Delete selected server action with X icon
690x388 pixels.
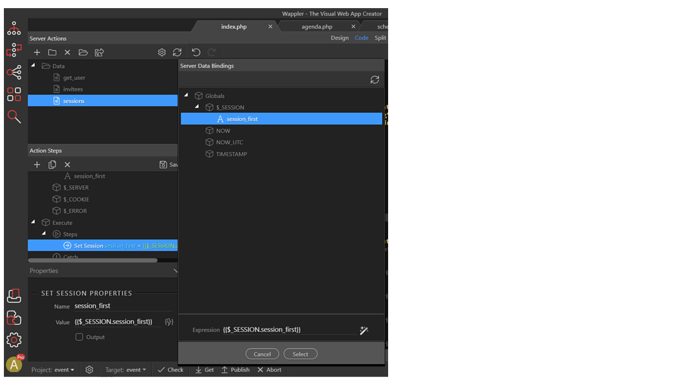coord(67,52)
